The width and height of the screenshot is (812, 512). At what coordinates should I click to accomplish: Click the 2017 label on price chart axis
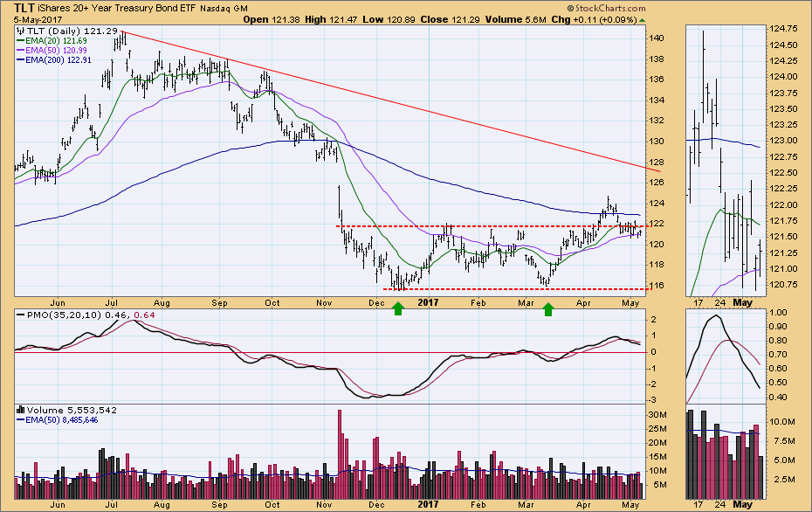tap(428, 302)
